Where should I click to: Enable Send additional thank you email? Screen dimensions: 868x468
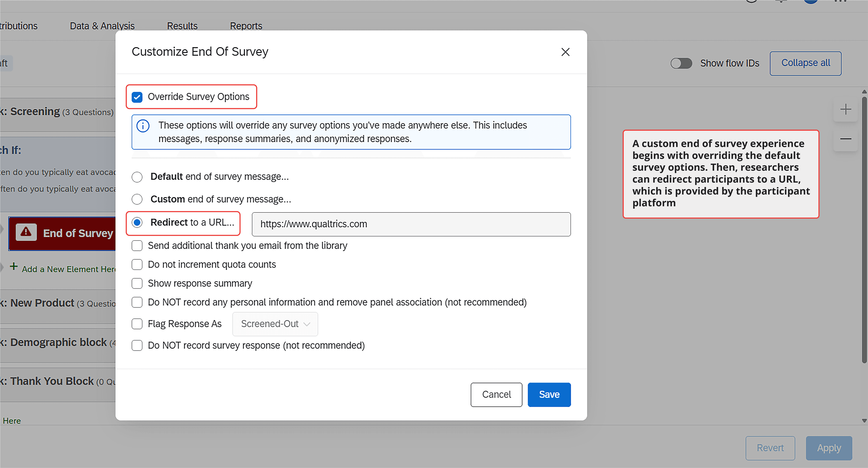(x=137, y=246)
